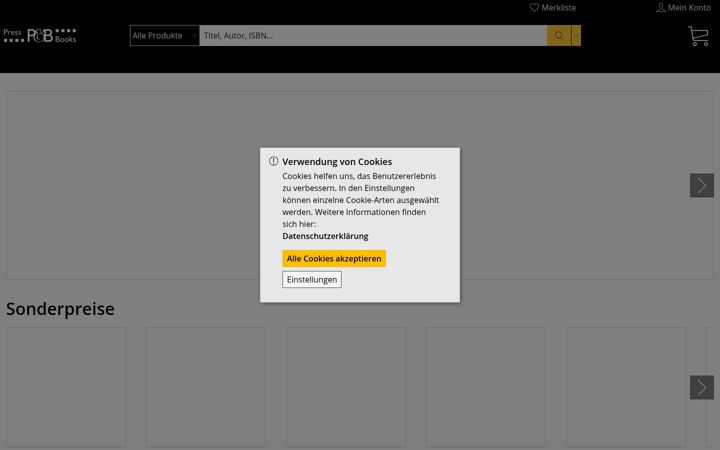Open the shopping cart

pos(698,36)
